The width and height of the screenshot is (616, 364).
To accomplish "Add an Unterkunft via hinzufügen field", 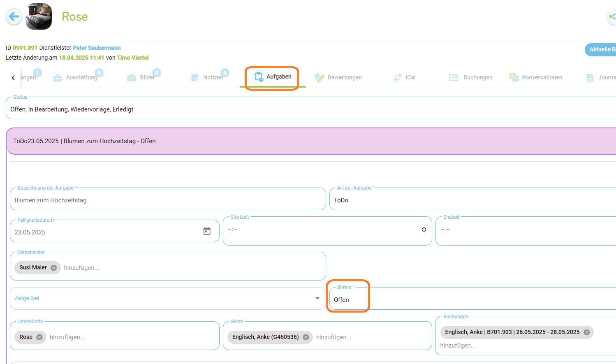I will click(x=67, y=337).
